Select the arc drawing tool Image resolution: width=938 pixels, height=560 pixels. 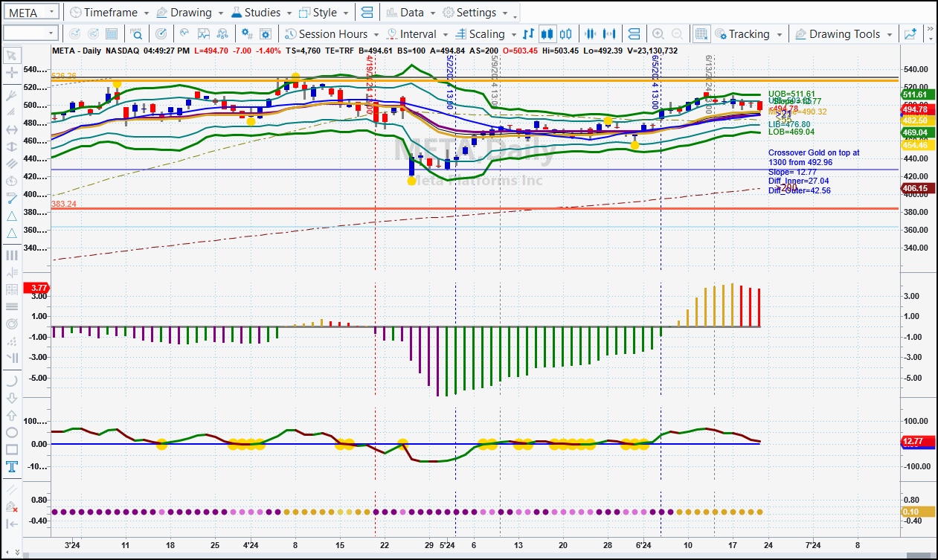coord(12,381)
